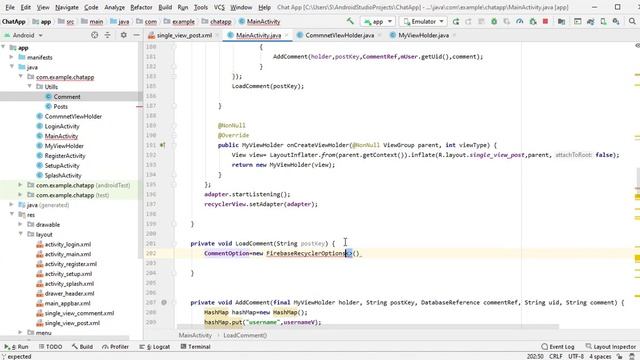
Task: Open the VCS menu
Action: (x=219, y=7)
